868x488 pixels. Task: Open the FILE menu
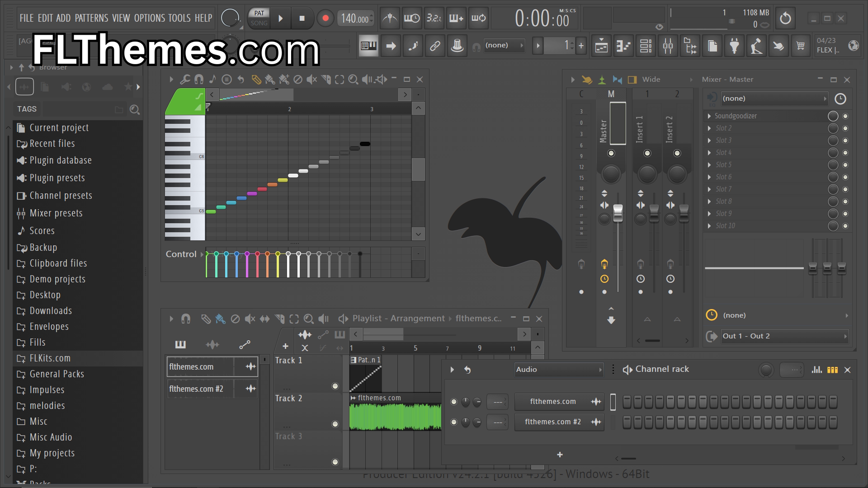point(27,18)
